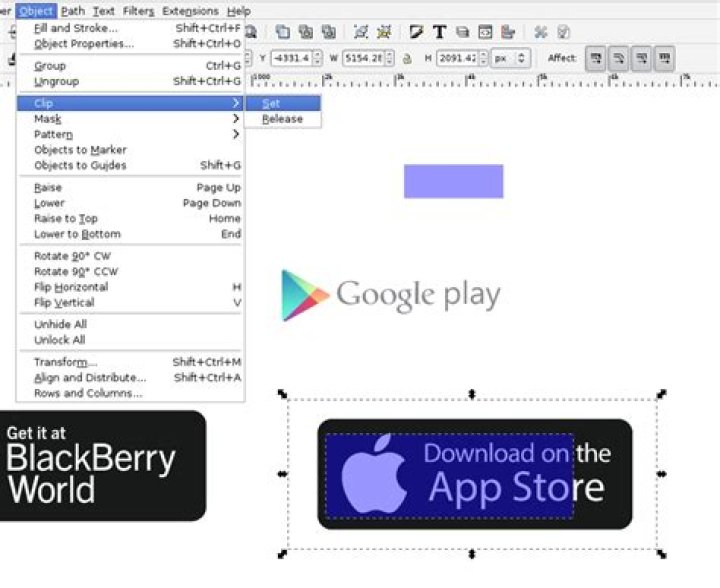Choose Group from the Object menu
This screenshot has width=720, height=588.
tap(129, 66)
